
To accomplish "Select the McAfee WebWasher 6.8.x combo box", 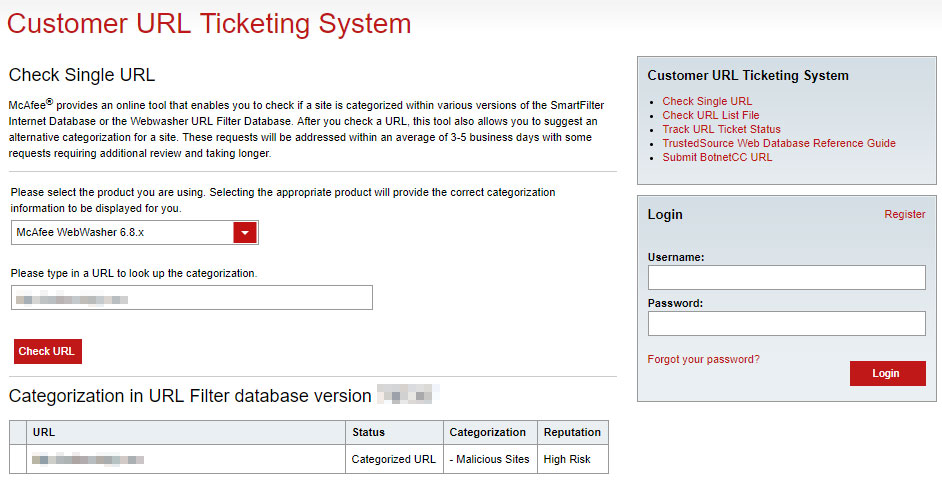I will (x=135, y=233).
